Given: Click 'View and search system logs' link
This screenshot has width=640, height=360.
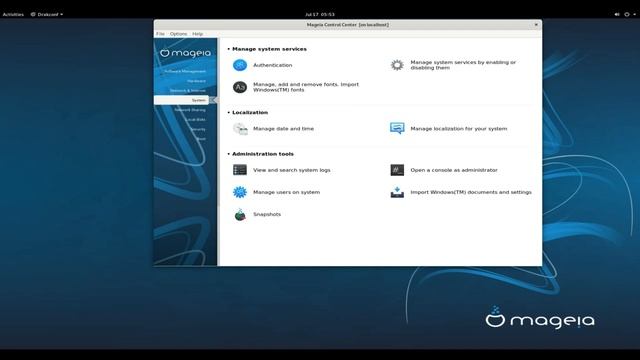Looking at the screenshot, I should pos(291,170).
